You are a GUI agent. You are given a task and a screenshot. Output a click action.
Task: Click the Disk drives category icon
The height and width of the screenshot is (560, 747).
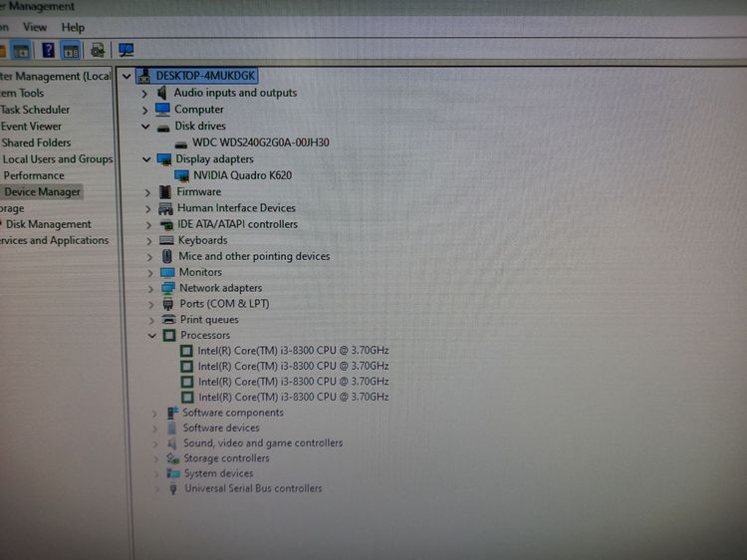pyautogui.click(x=163, y=128)
